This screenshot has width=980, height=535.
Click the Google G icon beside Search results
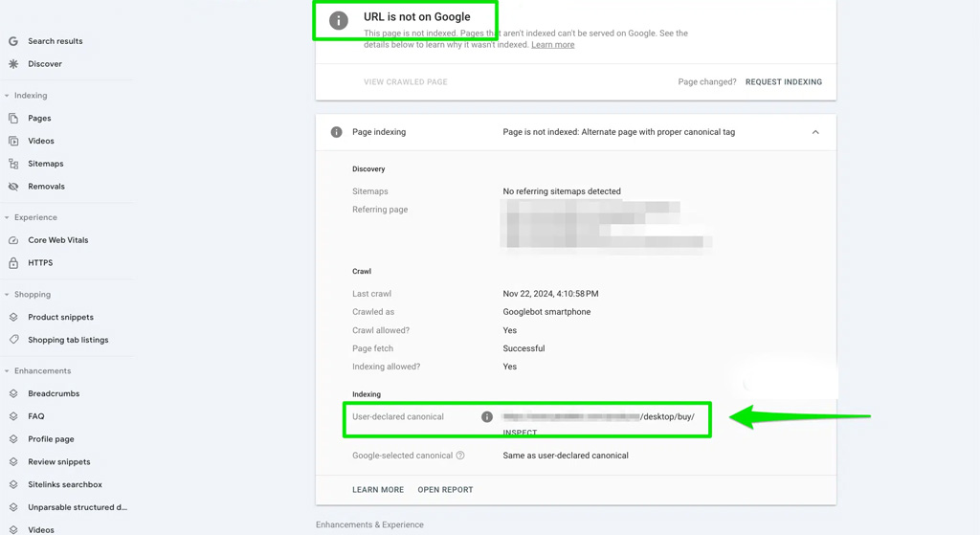pos(13,41)
